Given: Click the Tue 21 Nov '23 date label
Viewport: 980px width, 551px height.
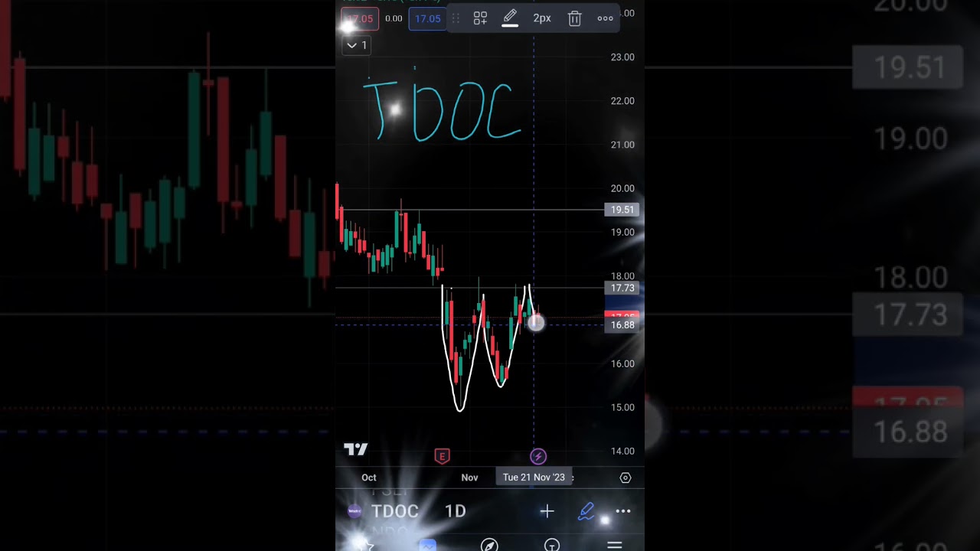Looking at the screenshot, I should 534,478.
